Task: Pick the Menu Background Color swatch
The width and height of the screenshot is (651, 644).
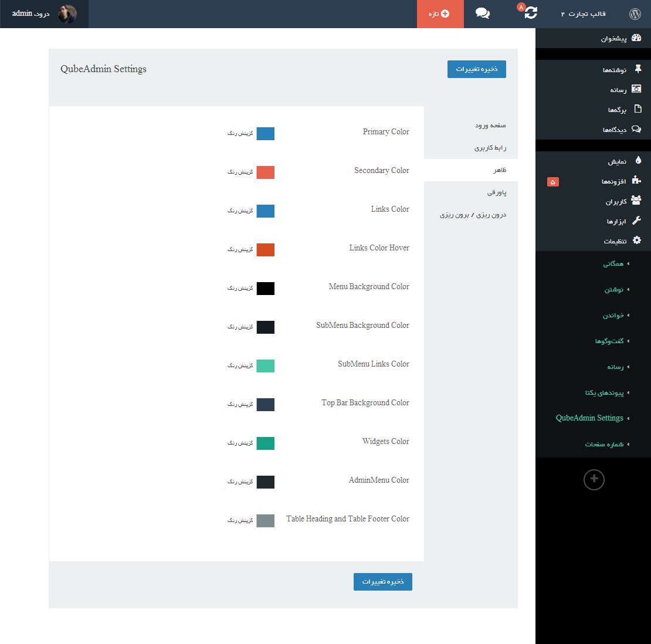Action: click(x=265, y=289)
